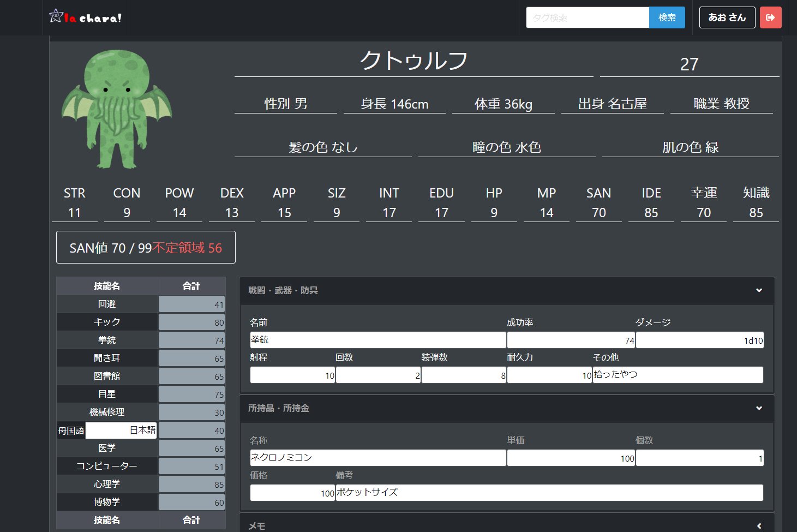This screenshot has width=797, height=532.
Task: Click the 所持品・所持金 panel header
Action: point(507,409)
